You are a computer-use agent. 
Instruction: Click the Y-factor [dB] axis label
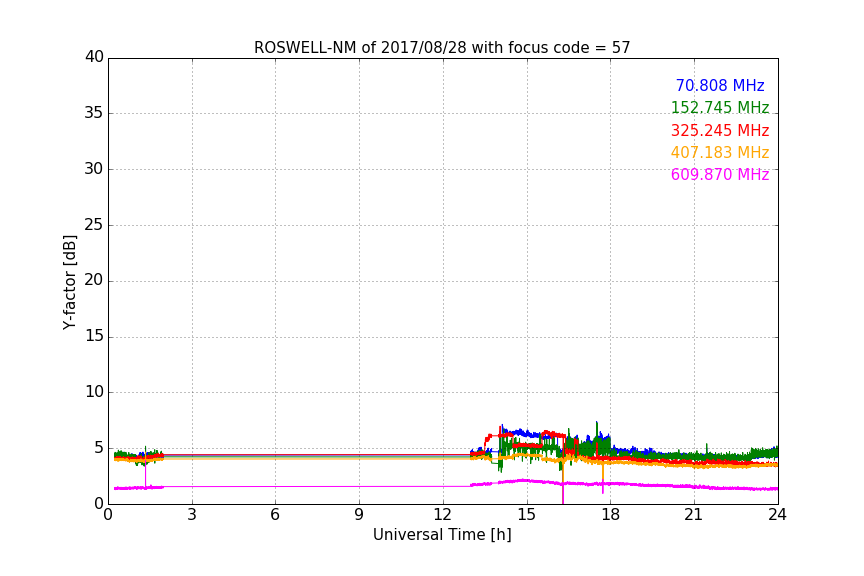[x=69, y=282]
